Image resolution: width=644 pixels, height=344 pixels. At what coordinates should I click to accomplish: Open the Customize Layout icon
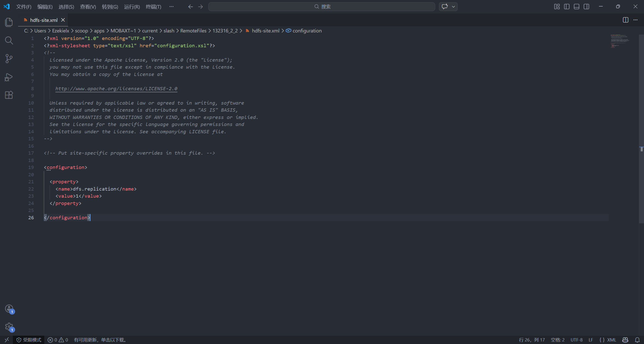click(557, 7)
